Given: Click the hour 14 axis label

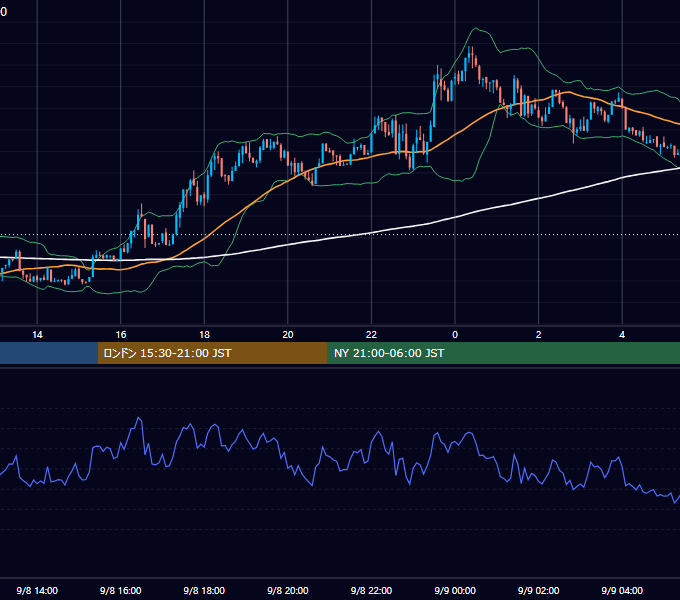Looking at the screenshot, I should (37, 335).
